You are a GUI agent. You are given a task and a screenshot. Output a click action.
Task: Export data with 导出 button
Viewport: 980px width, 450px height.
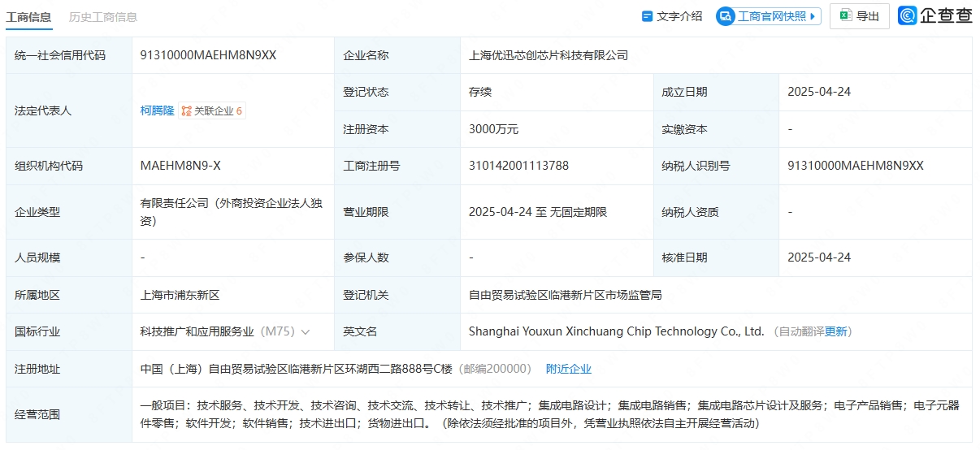(x=859, y=16)
